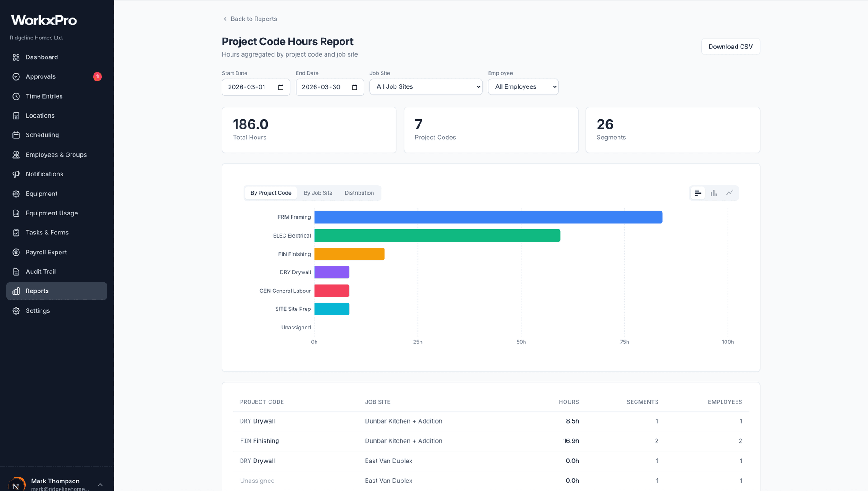The height and width of the screenshot is (491, 868).
Task: Open the Dashboard grid icon
Action: [x=16, y=57]
